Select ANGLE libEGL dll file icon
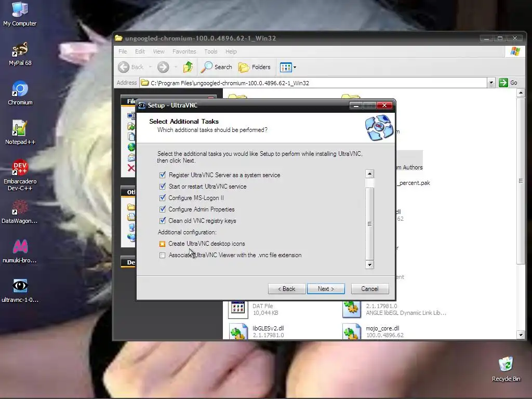Screen dimensions: 532x399 (x=352, y=309)
